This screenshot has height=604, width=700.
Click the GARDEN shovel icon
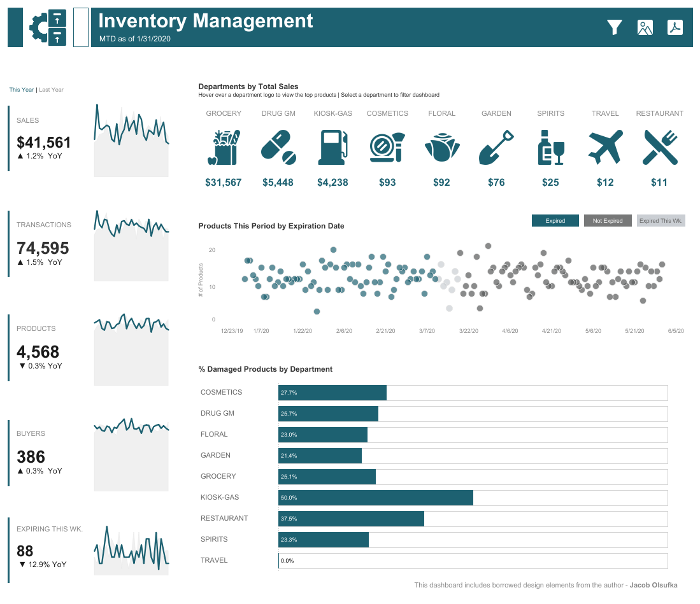point(496,147)
